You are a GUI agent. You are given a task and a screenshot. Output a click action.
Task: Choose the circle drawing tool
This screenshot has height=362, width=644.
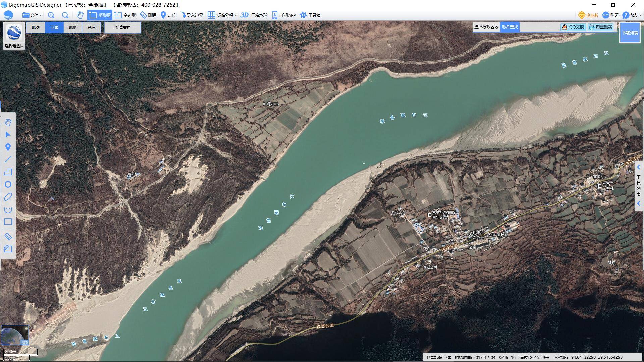click(8, 184)
